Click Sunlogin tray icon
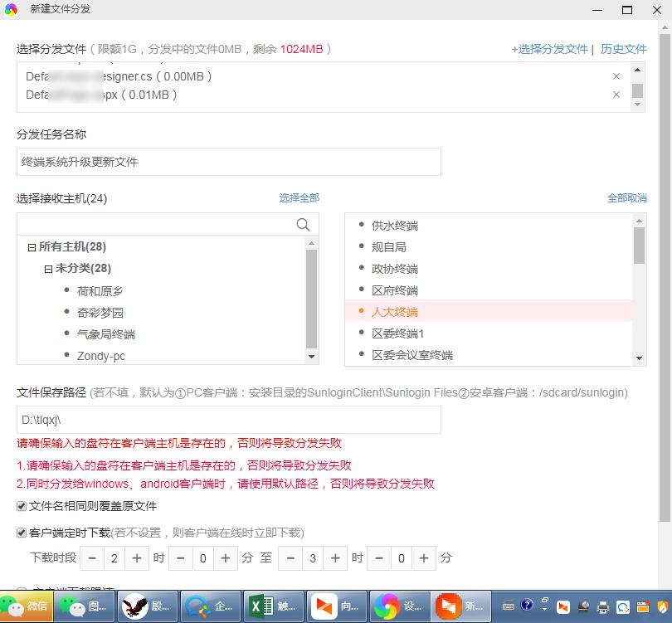Viewport: 672px width, 623px height. pos(563,606)
